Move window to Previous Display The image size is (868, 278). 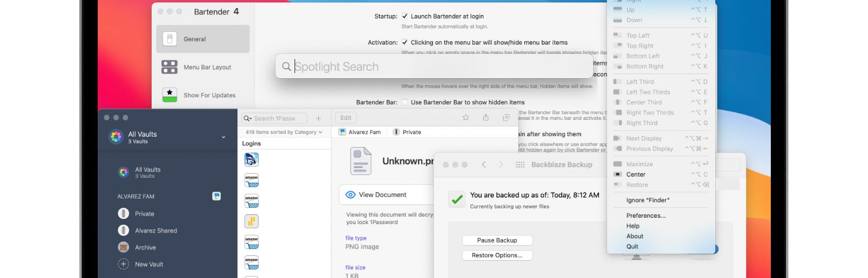[661, 149]
